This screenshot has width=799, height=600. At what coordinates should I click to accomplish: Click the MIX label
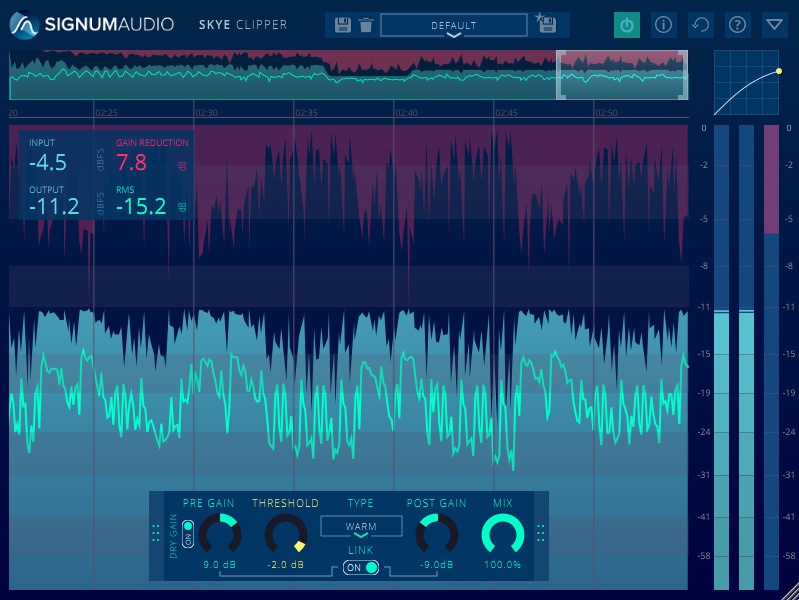(502, 503)
